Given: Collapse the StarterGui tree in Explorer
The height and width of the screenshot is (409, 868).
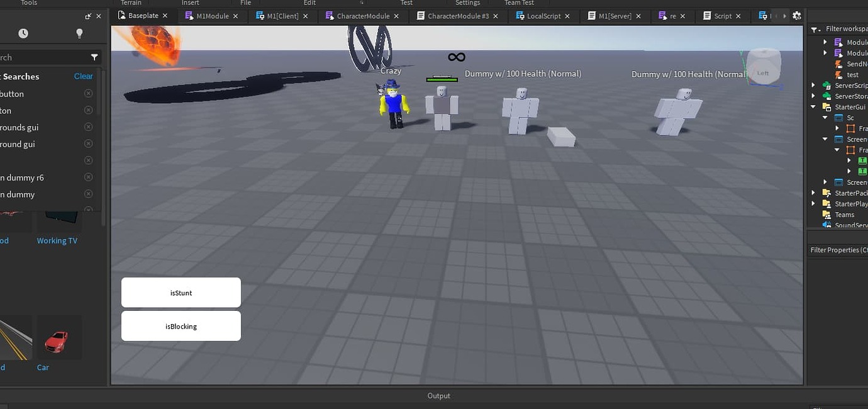Looking at the screenshot, I should [x=813, y=106].
